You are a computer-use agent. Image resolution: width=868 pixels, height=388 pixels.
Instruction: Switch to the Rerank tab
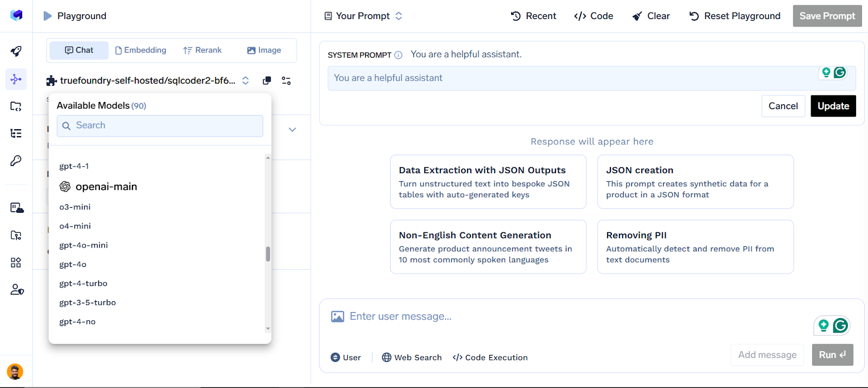point(202,50)
